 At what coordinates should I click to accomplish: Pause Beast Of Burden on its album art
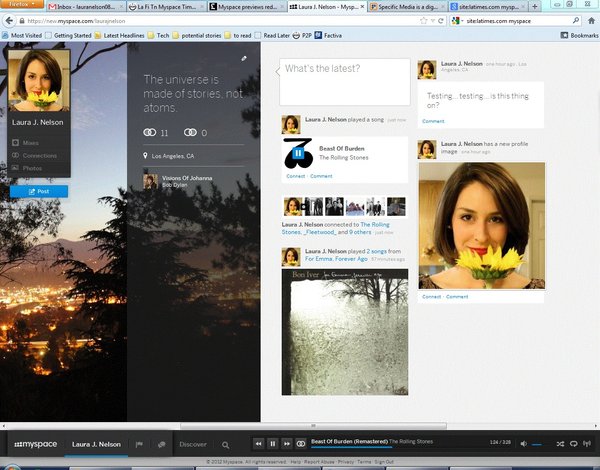click(x=298, y=153)
